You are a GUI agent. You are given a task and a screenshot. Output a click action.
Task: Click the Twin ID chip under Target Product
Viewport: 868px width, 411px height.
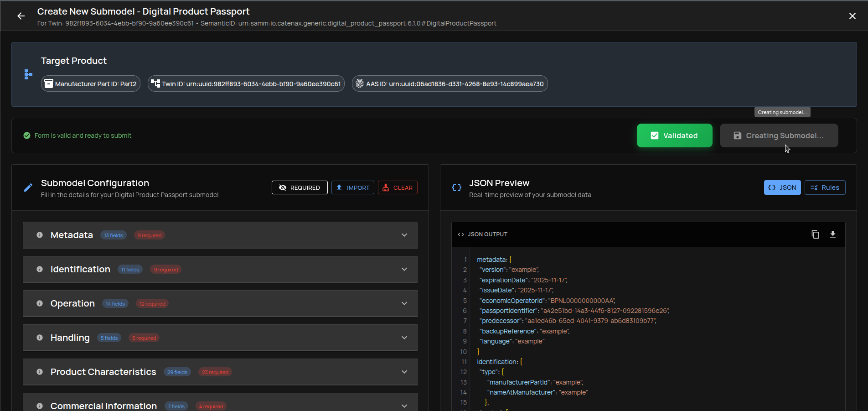pos(246,83)
